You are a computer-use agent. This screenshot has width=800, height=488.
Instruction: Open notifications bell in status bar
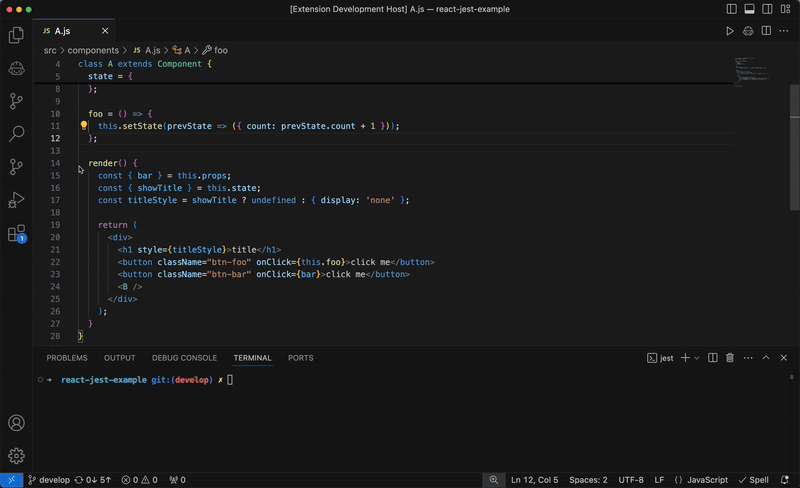785,480
